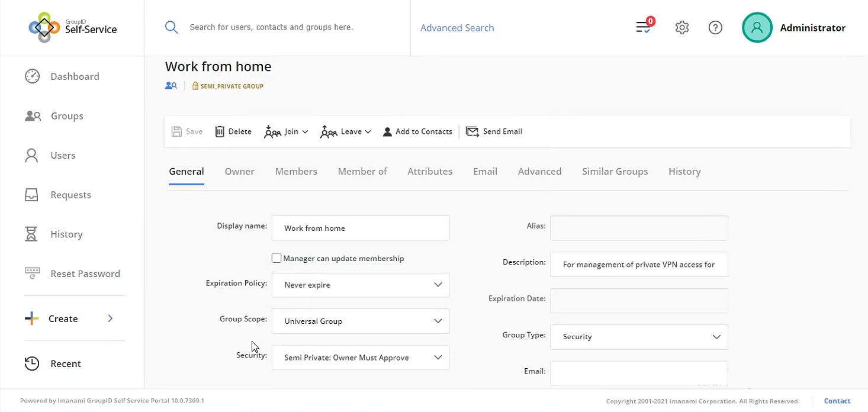The height and width of the screenshot is (412, 868).
Task: Click the Reset Password icon
Action: click(x=31, y=273)
